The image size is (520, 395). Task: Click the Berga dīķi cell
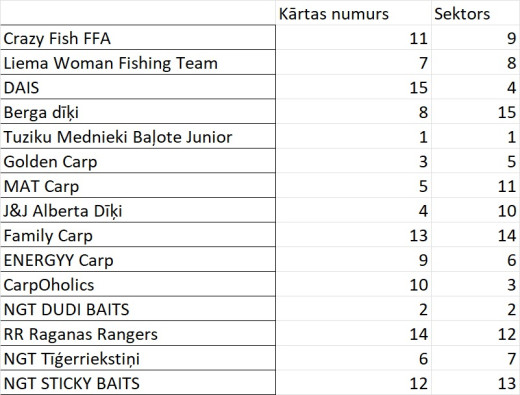(x=138, y=112)
